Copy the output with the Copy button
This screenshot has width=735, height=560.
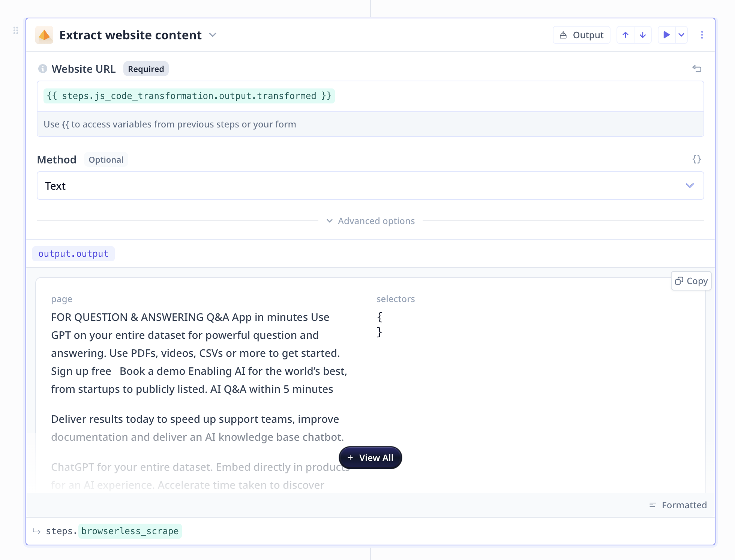click(691, 281)
